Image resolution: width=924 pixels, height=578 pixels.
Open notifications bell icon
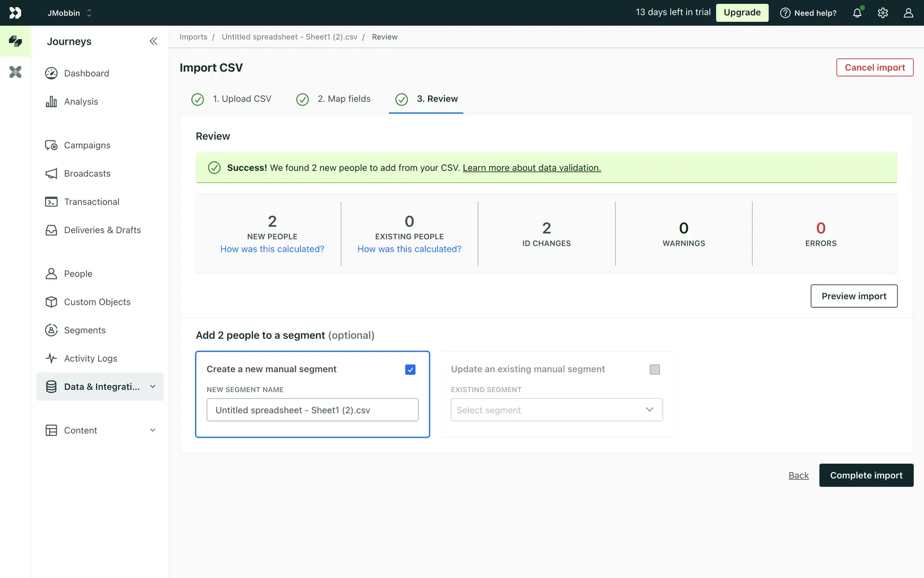(857, 13)
